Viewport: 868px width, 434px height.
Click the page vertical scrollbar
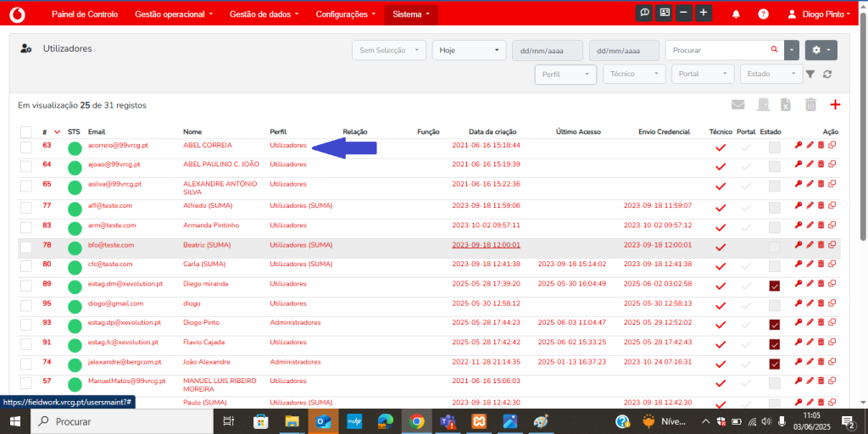point(864,127)
